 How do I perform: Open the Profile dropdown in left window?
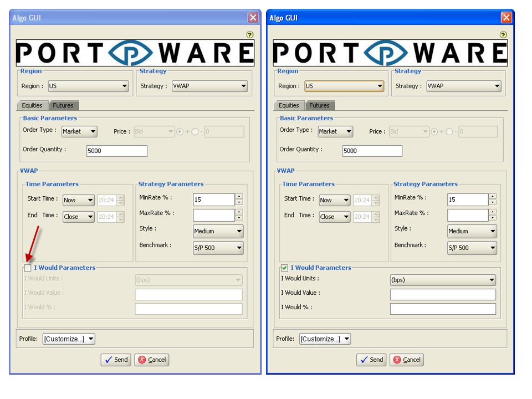[x=69, y=339]
